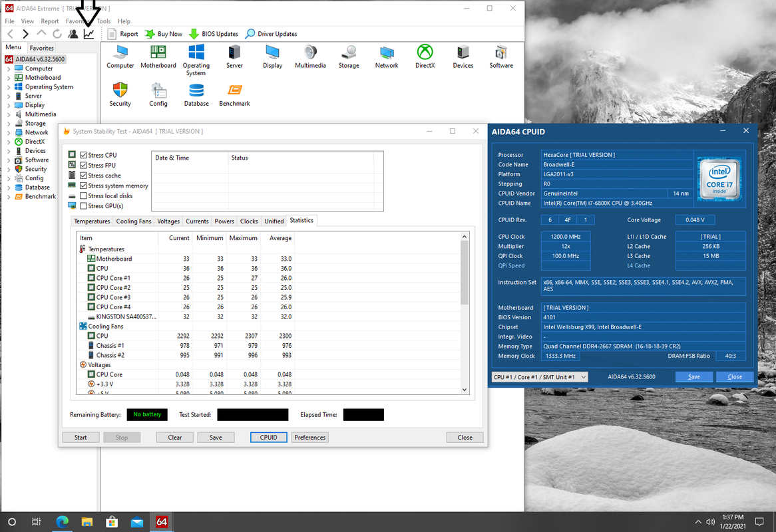Expand the Computer tree node
776x532 pixels.
(x=9, y=68)
